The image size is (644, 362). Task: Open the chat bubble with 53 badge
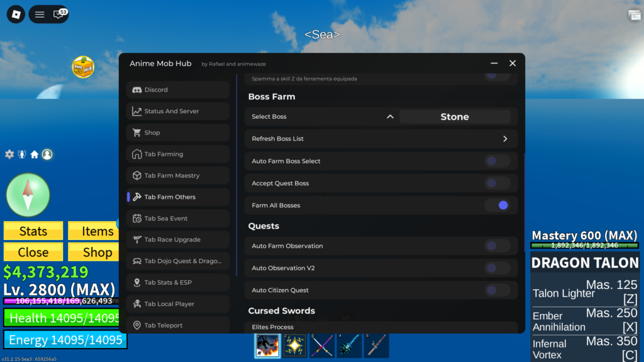pyautogui.click(x=60, y=14)
